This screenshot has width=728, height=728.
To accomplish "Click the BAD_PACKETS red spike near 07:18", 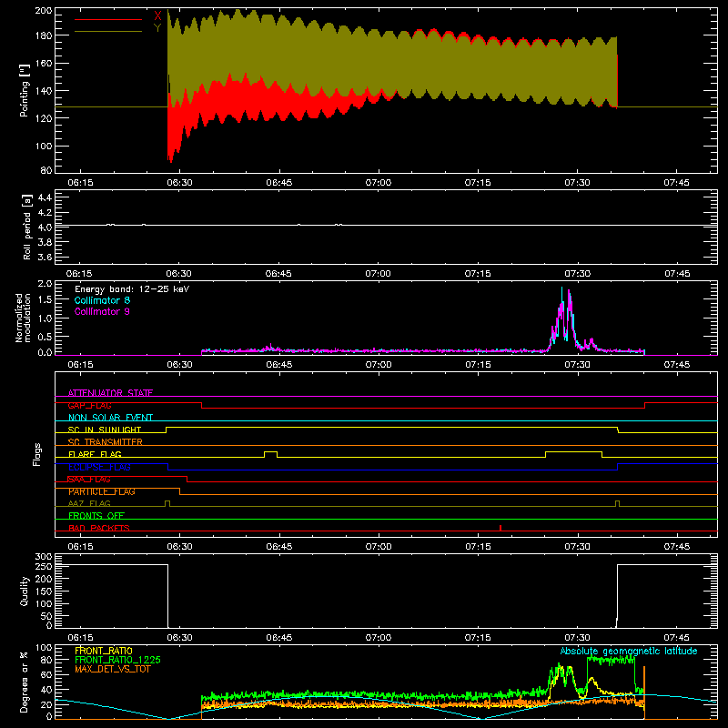I will point(500,528).
